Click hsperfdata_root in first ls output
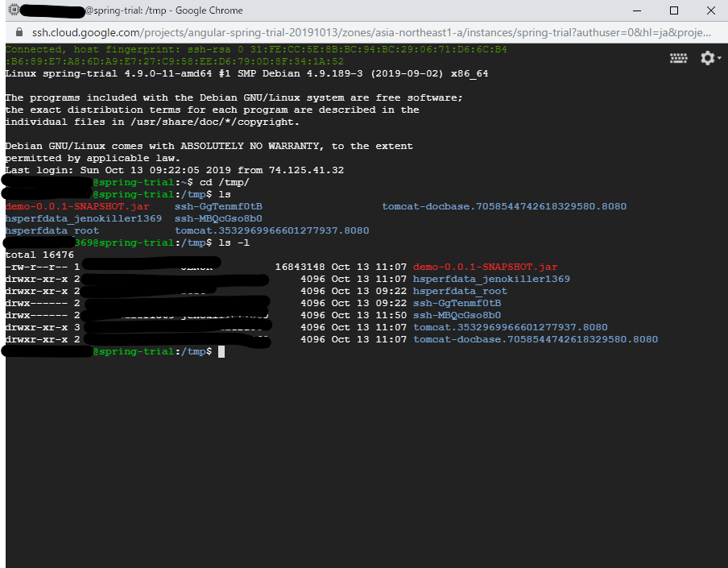Viewport: 728px width, 568px height. tap(52, 230)
